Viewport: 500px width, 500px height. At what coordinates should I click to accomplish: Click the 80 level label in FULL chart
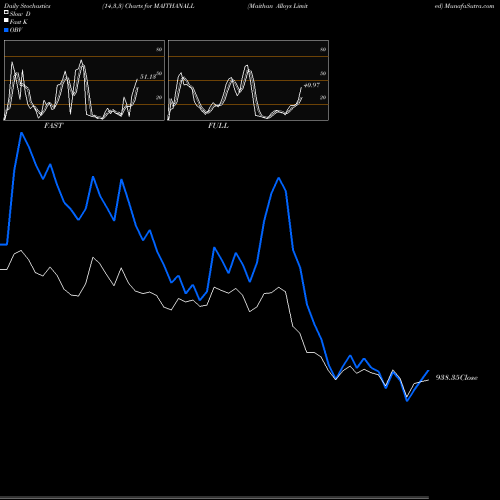pyautogui.click(x=323, y=49)
